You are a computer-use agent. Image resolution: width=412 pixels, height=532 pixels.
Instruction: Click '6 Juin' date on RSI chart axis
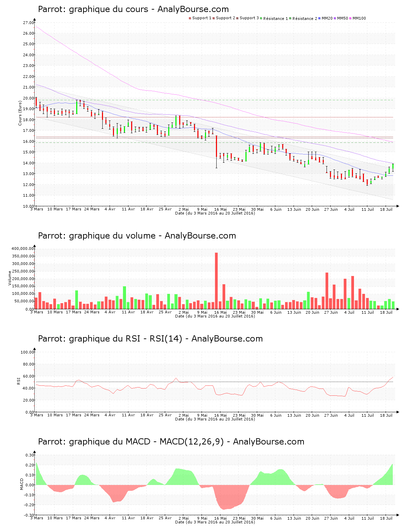coord(276,415)
